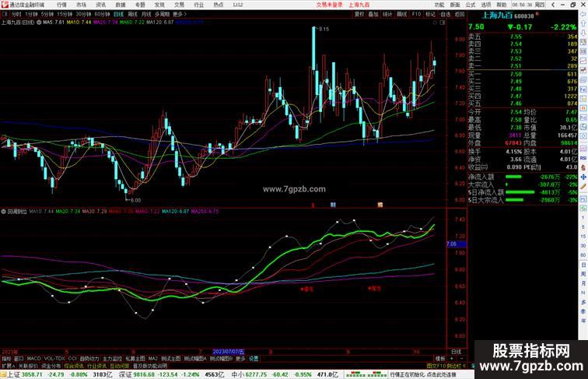Click the 上海九百 stock name header
Image resolution: width=588 pixels, height=379 pixels.
497,16
